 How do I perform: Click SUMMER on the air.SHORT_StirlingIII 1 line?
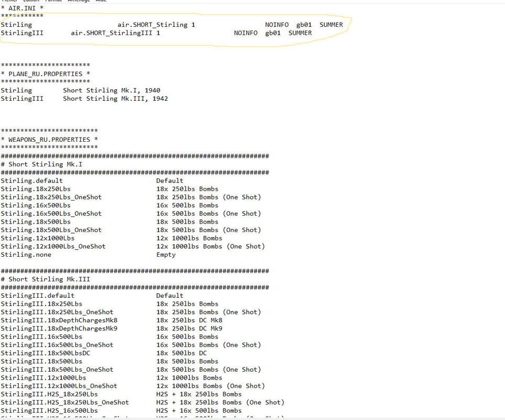300,33
